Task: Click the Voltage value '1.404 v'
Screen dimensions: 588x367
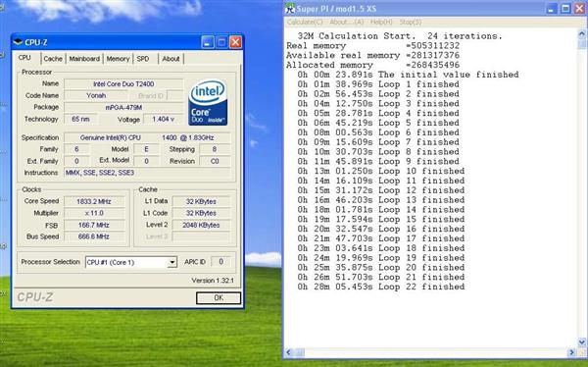Action: coord(163,119)
